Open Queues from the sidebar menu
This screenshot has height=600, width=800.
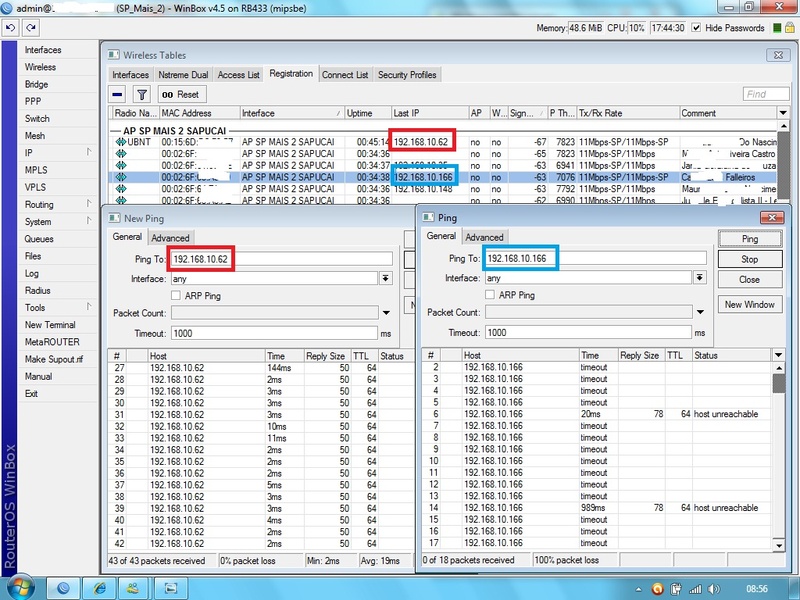(x=39, y=239)
